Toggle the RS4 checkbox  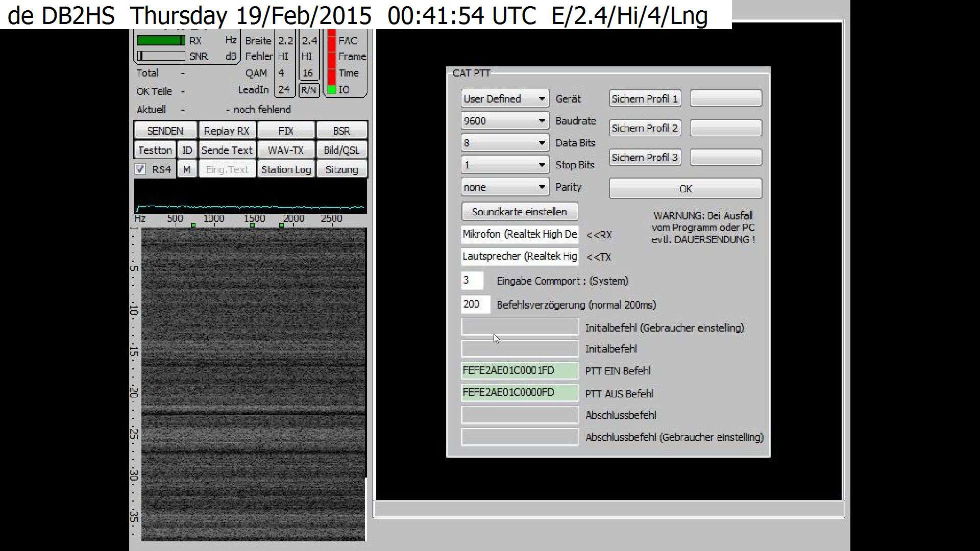(x=140, y=169)
